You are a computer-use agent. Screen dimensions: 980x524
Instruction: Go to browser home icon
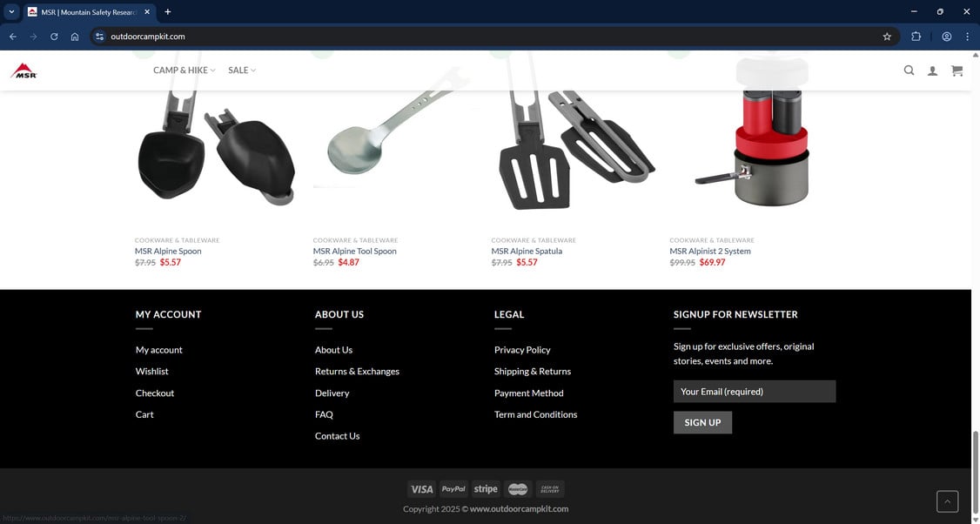click(75, 37)
